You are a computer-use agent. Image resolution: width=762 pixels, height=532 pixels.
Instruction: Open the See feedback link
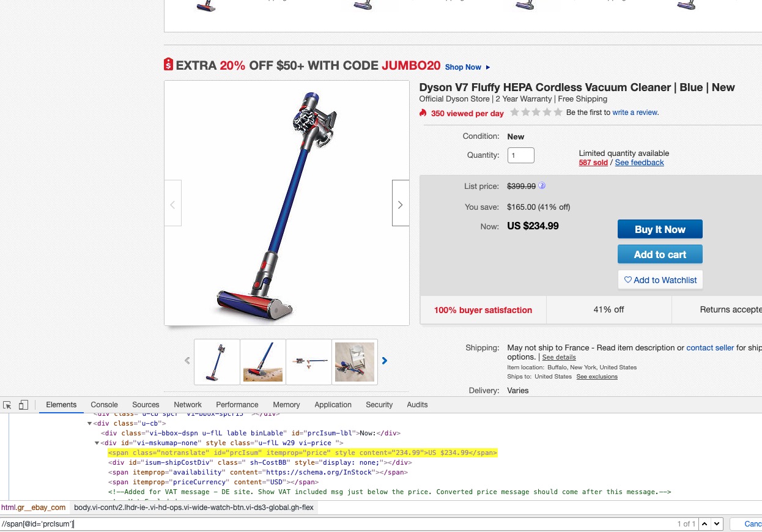pos(639,163)
